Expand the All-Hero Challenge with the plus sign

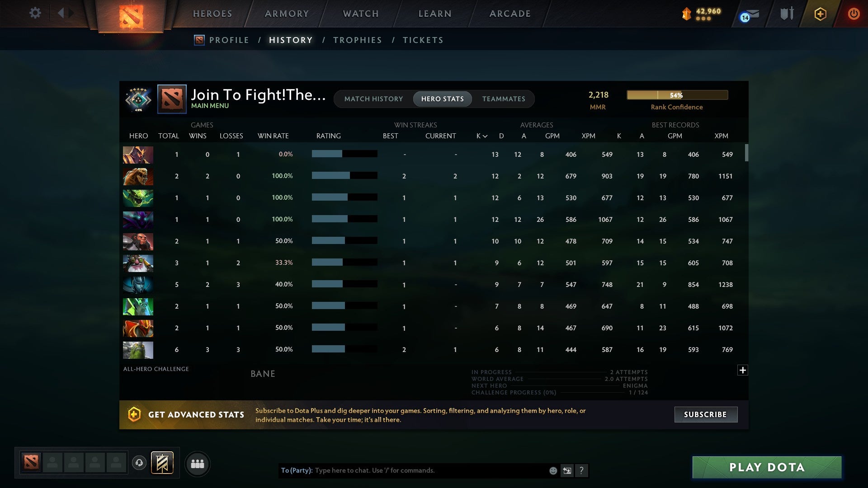[x=743, y=370]
